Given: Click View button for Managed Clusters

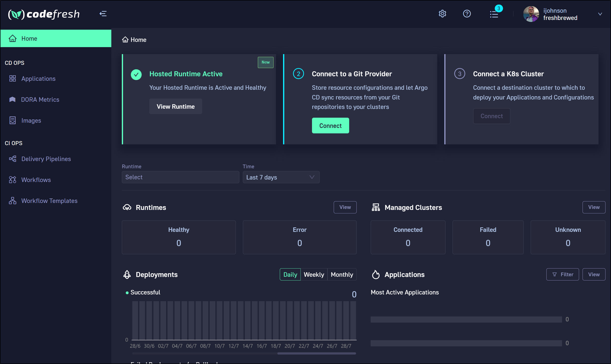Looking at the screenshot, I should tap(594, 207).
